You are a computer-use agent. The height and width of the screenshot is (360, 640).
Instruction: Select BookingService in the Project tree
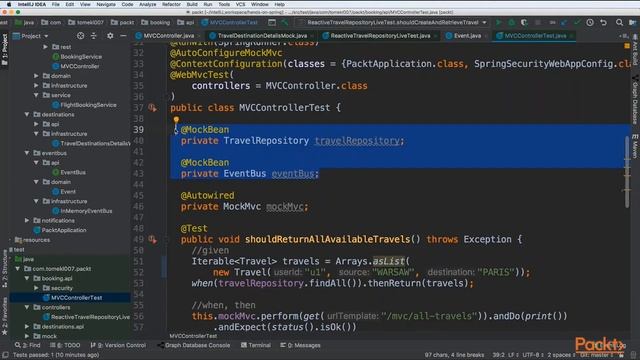click(x=81, y=57)
